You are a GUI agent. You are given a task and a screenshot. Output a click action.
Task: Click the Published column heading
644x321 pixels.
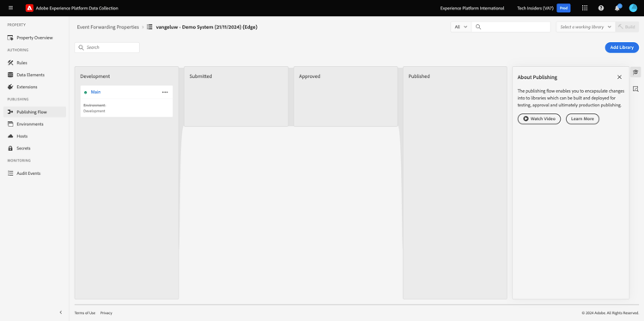tap(419, 76)
